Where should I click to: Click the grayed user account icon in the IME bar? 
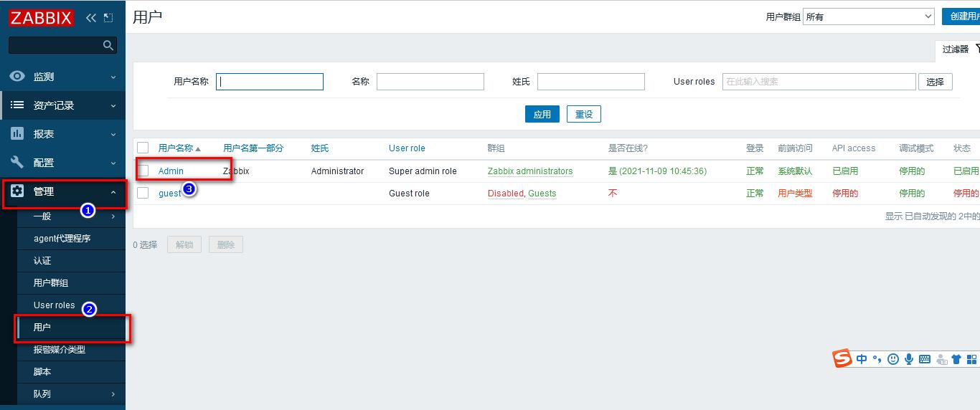click(941, 359)
